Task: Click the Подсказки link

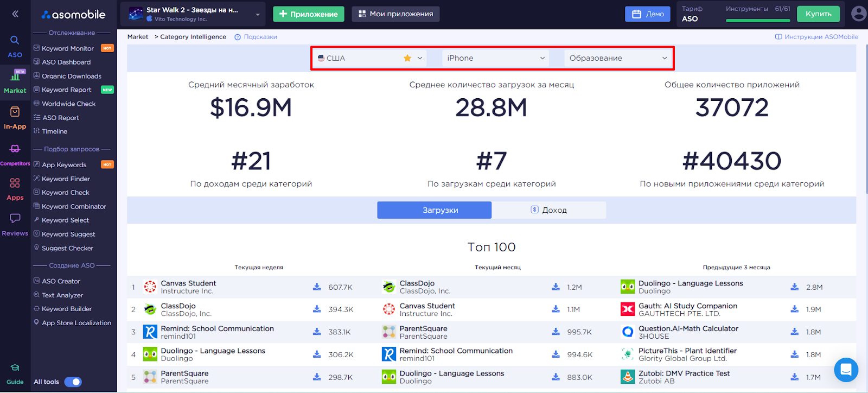Action: tap(260, 37)
